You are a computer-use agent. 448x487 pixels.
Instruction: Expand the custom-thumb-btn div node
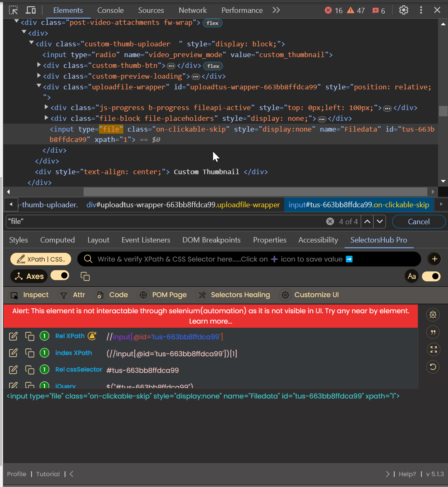click(39, 65)
